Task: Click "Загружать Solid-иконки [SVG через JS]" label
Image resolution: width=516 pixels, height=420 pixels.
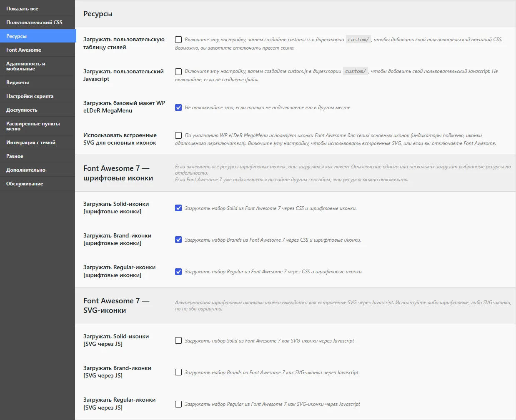Action: coord(116,340)
